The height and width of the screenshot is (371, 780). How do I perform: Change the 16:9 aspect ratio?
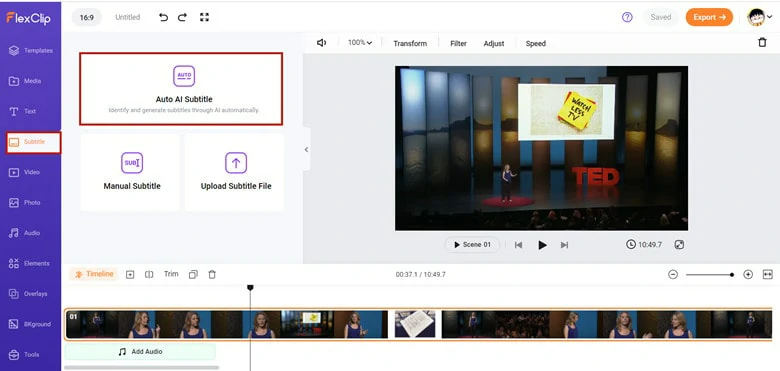pyautogui.click(x=87, y=17)
